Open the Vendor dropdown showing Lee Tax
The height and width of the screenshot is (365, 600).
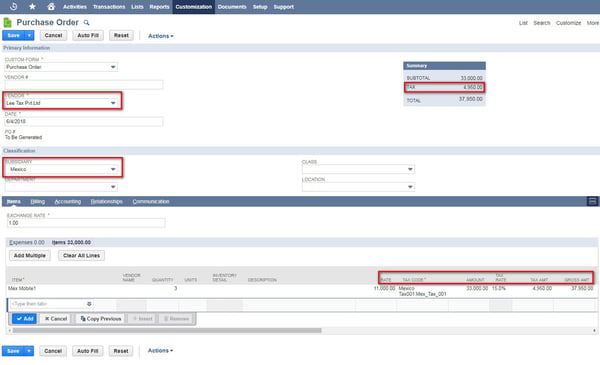(61, 103)
